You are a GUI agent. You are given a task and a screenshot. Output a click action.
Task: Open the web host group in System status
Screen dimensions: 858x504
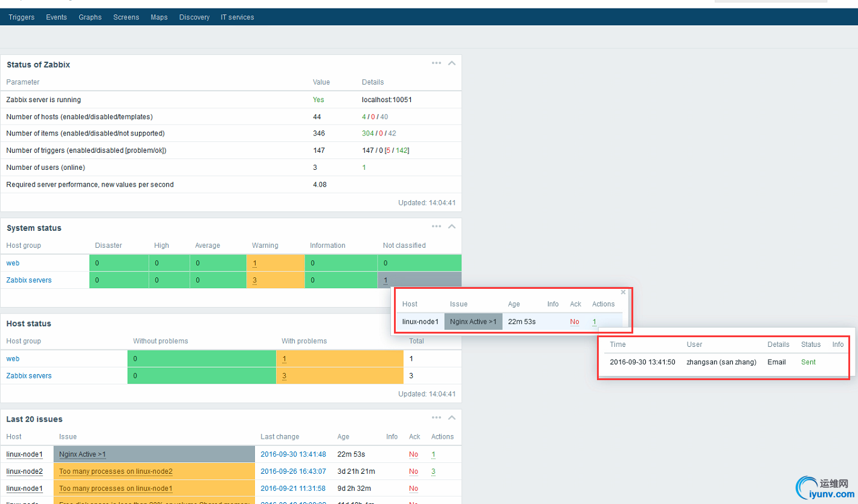(13, 263)
